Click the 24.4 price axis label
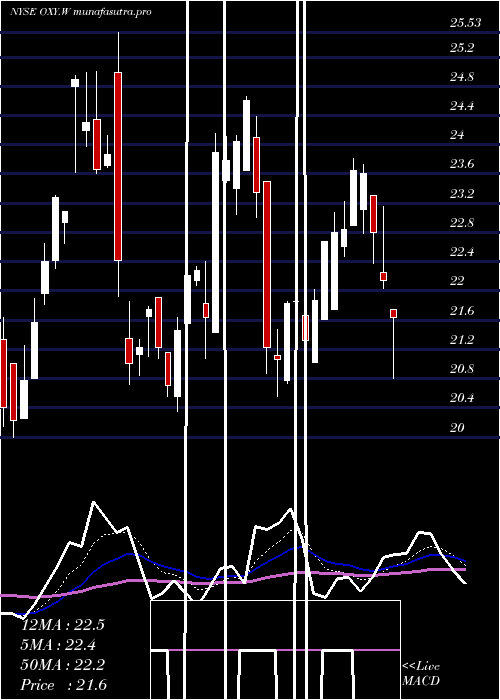The image size is (500, 700). coord(462,106)
